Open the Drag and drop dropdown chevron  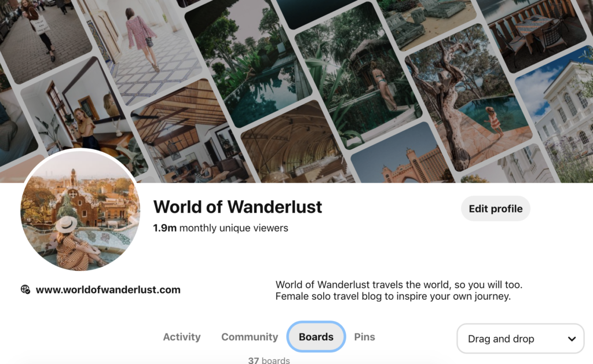click(x=572, y=339)
